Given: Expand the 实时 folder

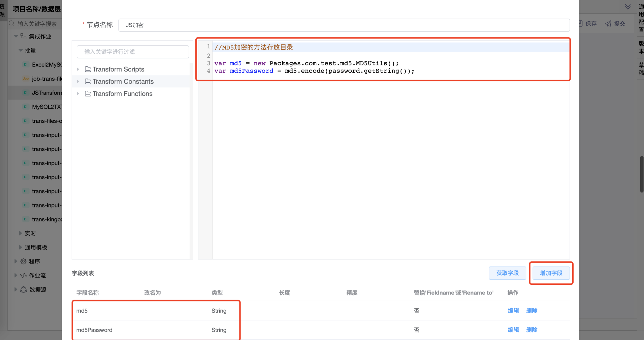Looking at the screenshot, I should pos(21,233).
